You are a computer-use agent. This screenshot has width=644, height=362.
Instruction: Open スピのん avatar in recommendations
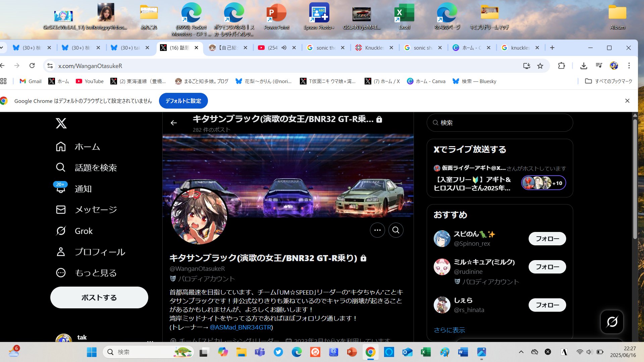pyautogui.click(x=442, y=239)
